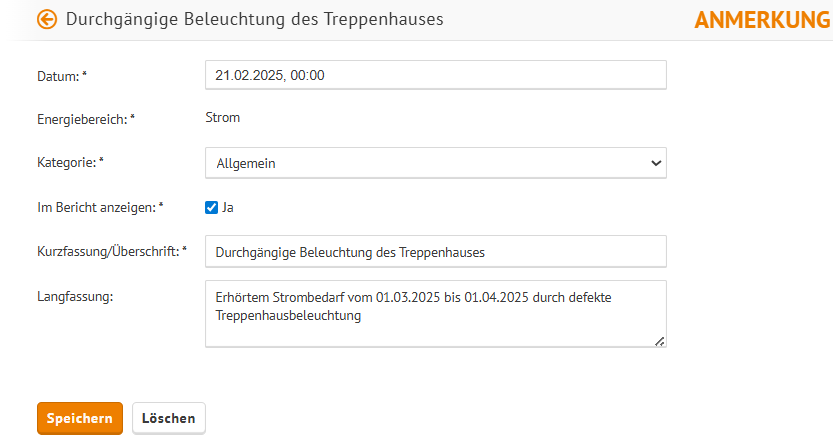Click the Löschen button
Screen dimensions: 833x447
(168, 418)
